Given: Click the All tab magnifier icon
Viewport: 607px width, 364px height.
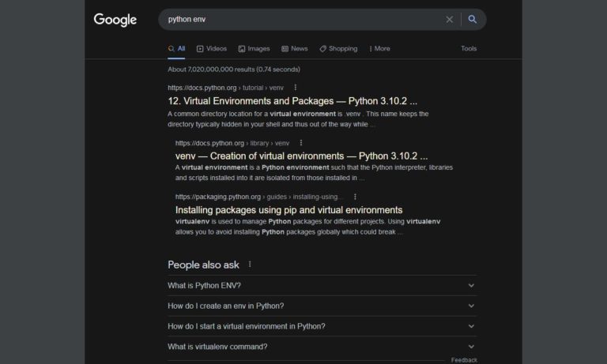Looking at the screenshot, I should [171, 49].
